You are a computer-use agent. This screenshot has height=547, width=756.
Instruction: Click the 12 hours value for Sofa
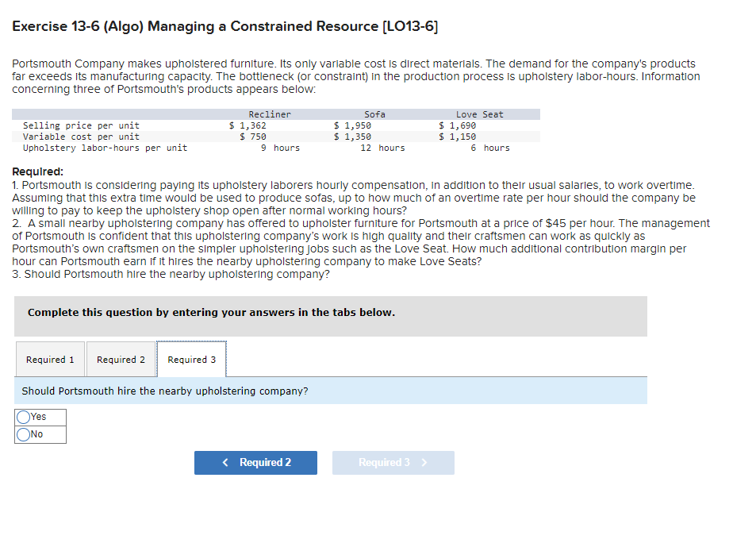(x=383, y=148)
